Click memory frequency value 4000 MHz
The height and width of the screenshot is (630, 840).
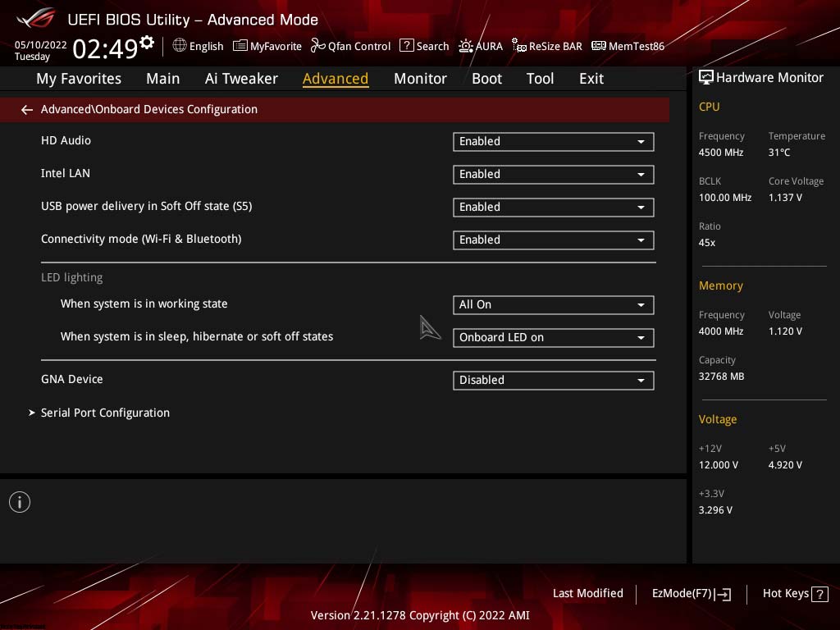(721, 331)
